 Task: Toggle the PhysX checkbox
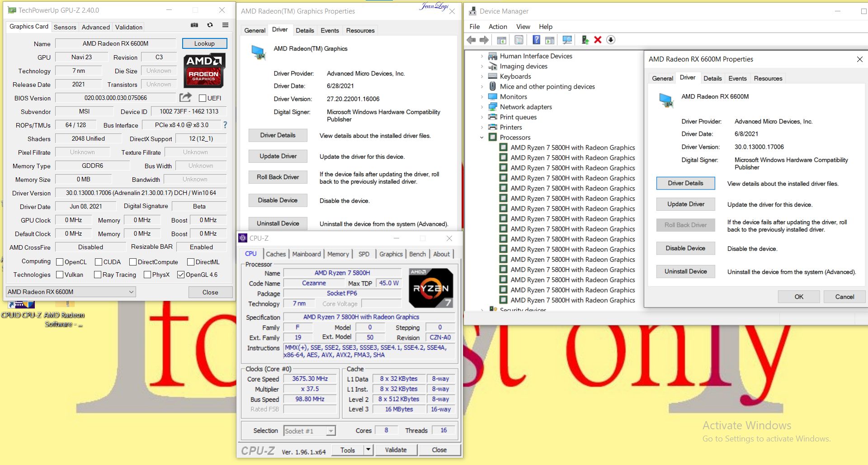147,275
